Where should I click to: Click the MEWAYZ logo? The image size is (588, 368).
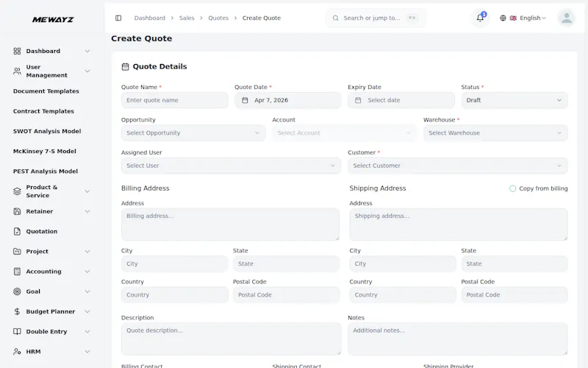[x=53, y=20]
